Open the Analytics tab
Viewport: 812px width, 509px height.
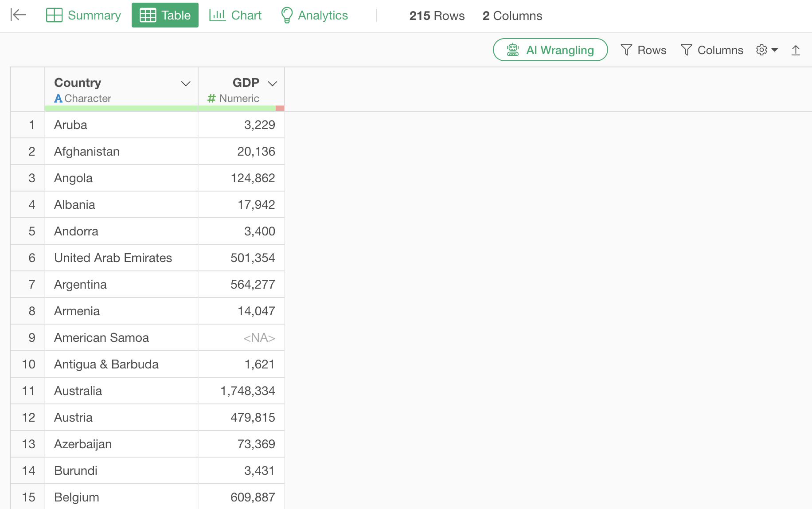[314, 15]
